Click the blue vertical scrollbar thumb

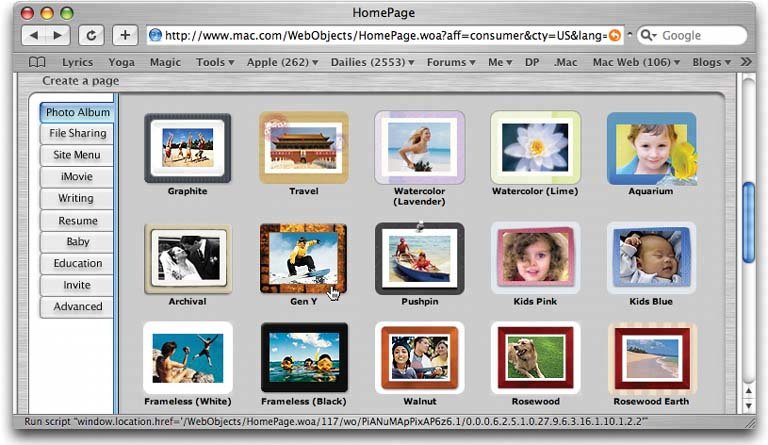click(x=748, y=223)
